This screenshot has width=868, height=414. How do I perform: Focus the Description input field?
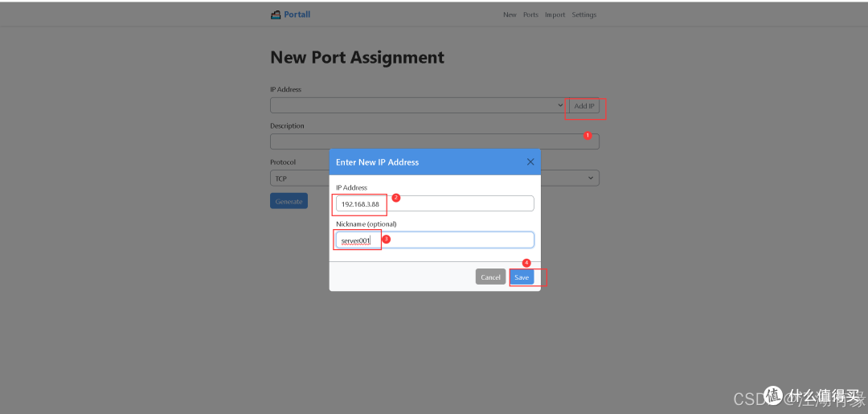click(435, 141)
